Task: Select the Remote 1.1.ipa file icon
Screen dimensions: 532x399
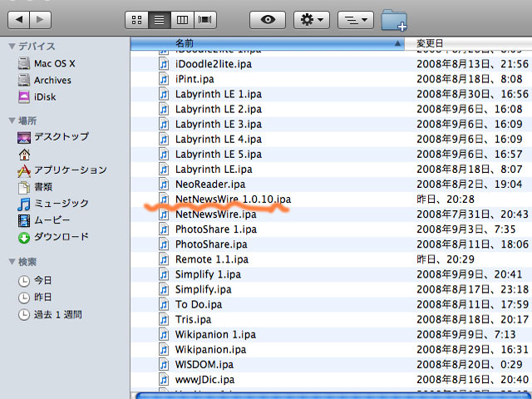Action: [164, 259]
